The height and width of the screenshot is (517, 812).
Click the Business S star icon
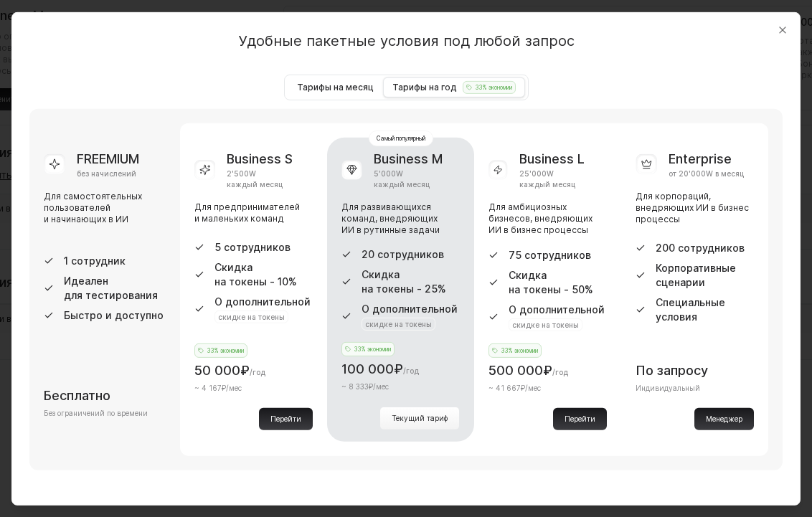pos(205,170)
